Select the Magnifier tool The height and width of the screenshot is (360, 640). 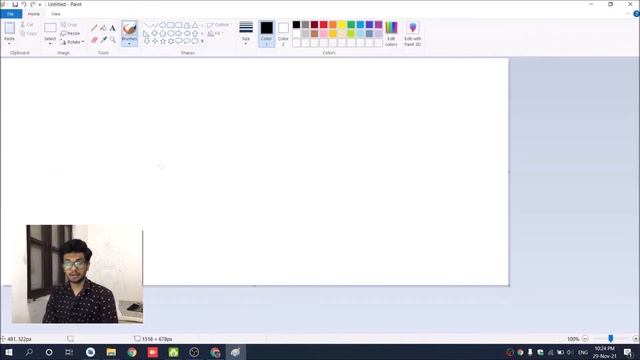click(113, 40)
